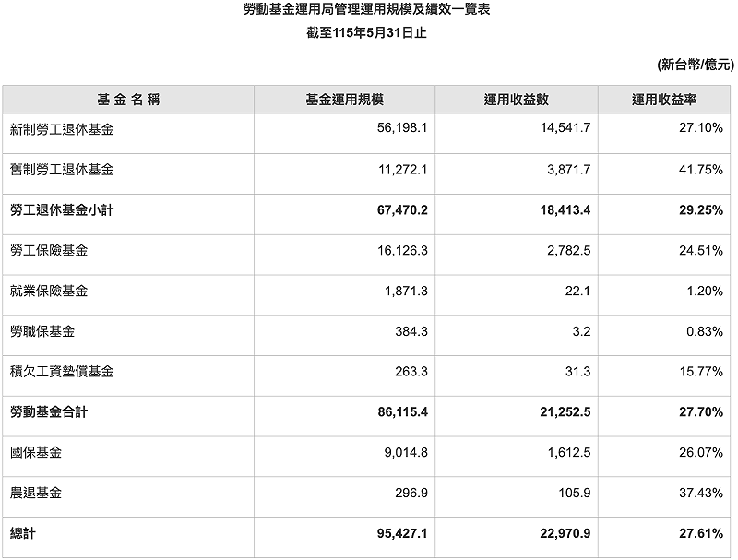Select the value 1,871.3
This screenshot has width=738, height=560.
[406, 291]
